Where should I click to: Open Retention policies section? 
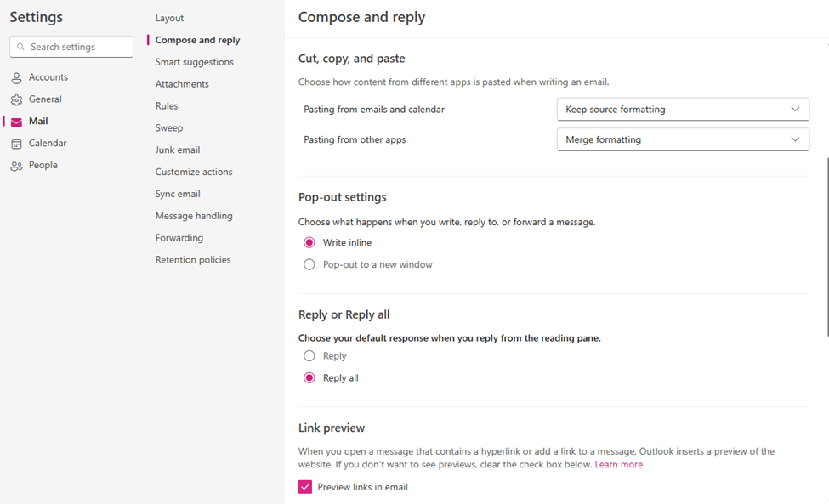(193, 260)
